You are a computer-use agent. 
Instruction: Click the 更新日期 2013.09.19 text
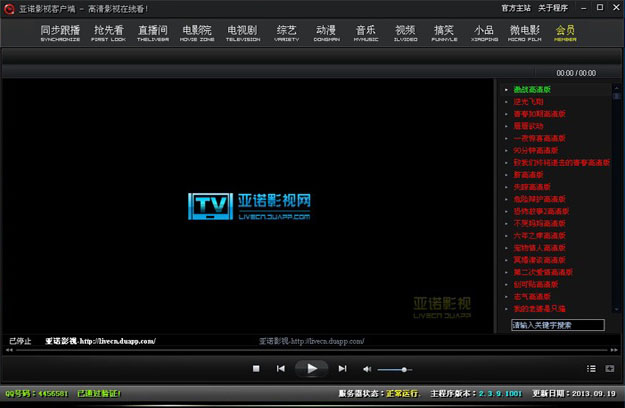574,394
